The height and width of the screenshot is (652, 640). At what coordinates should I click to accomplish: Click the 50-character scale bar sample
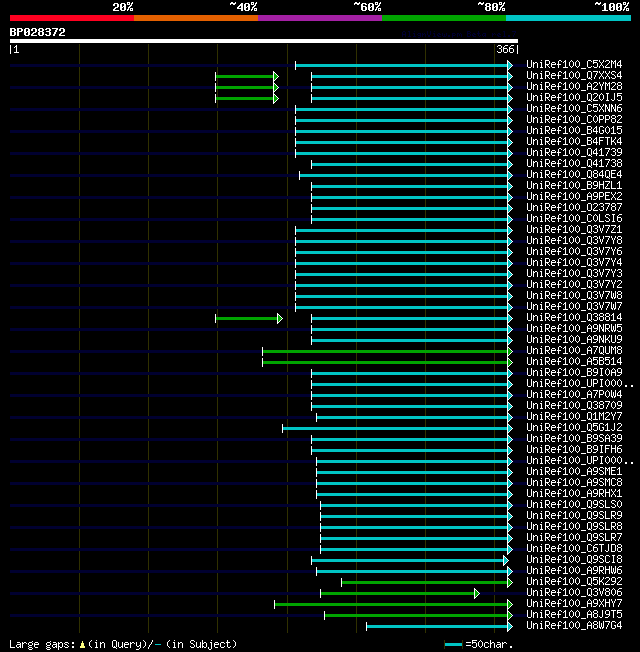pyautogui.click(x=453, y=645)
